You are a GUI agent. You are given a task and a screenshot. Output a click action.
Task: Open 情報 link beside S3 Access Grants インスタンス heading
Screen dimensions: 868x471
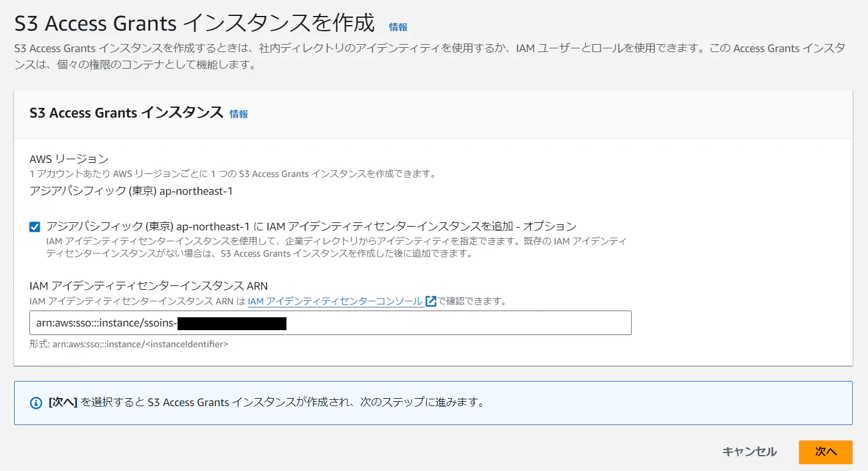click(239, 114)
